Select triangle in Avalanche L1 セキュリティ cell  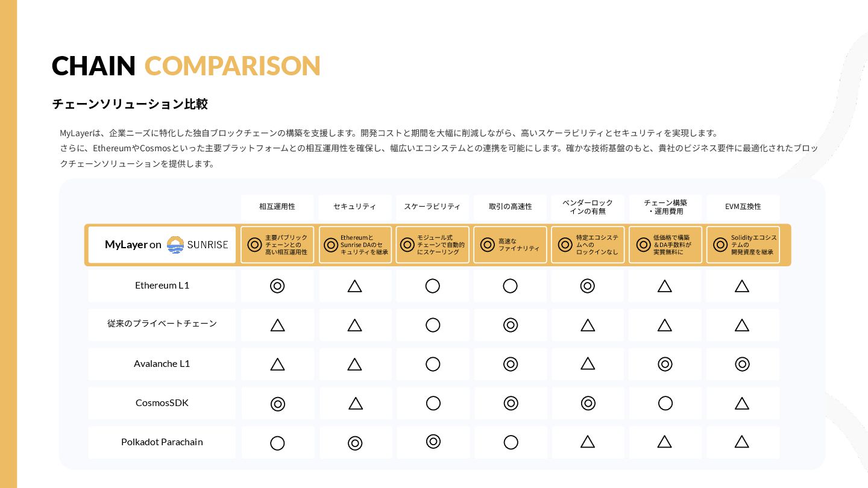[354, 364]
